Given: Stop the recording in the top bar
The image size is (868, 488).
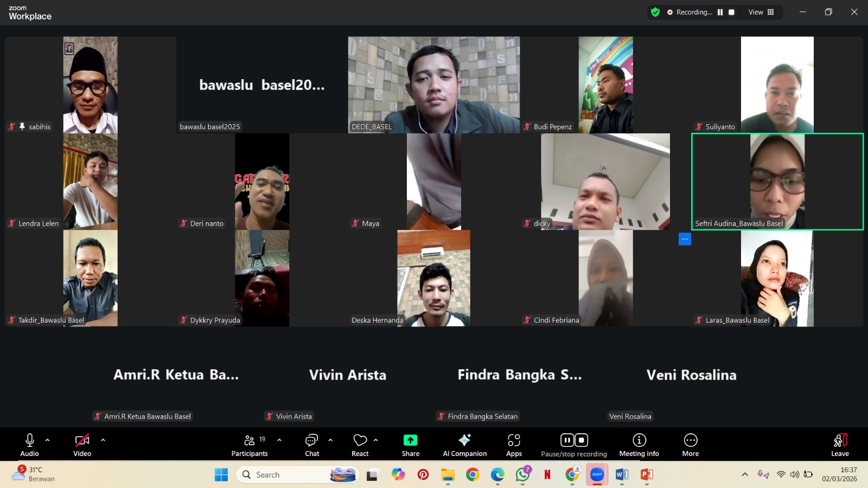Looking at the screenshot, I should coord(731,12).
